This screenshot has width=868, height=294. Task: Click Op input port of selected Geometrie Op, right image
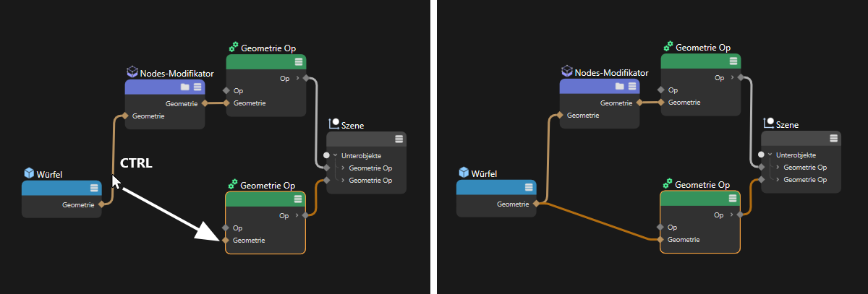click(x=661, y=228)
